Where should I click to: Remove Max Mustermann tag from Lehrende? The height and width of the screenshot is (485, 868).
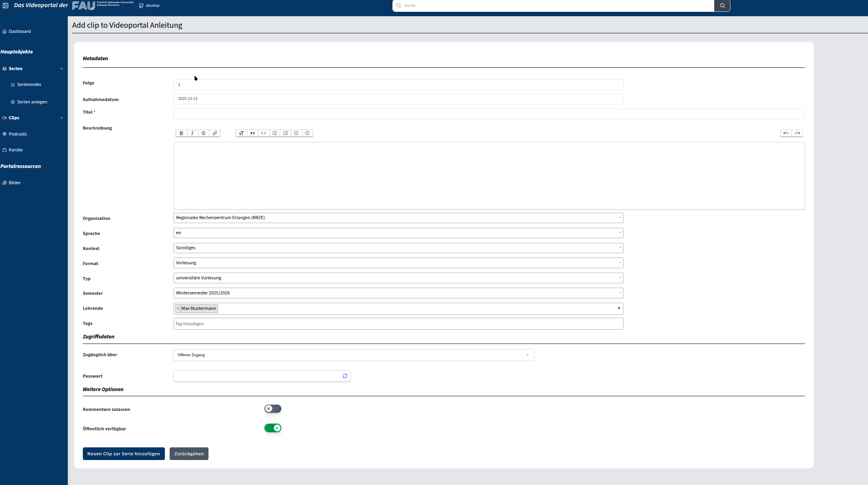coord(178,308)
